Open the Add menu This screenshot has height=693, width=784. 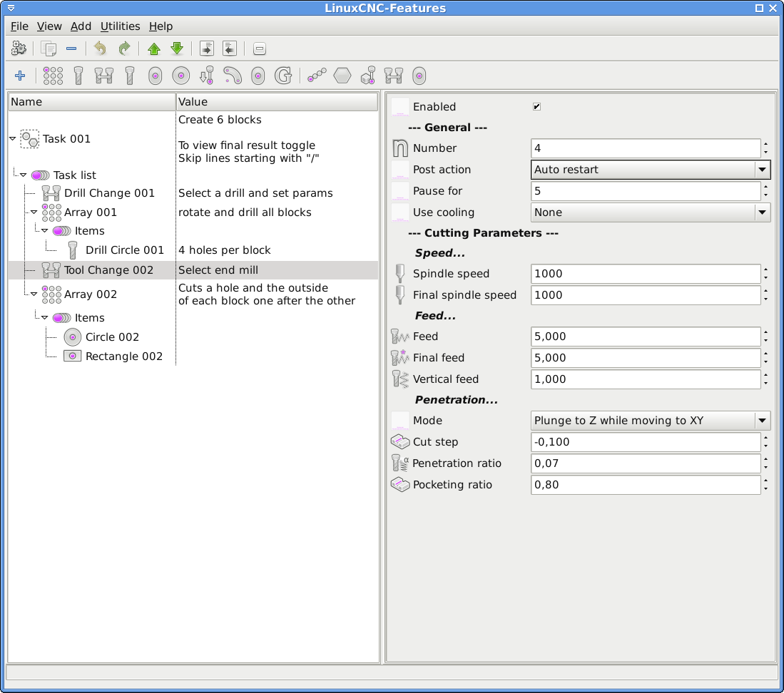(81, 26)
